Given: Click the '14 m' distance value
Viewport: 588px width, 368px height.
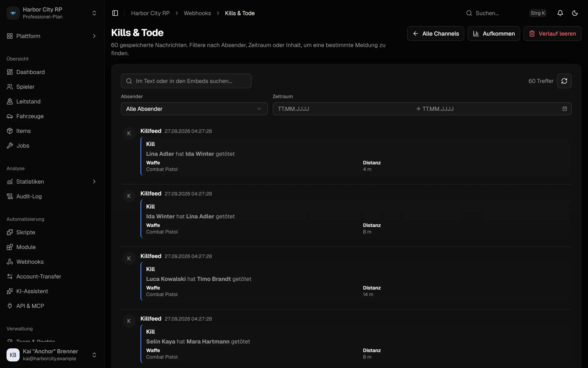Looking at the screenshot, I should 368,294.
